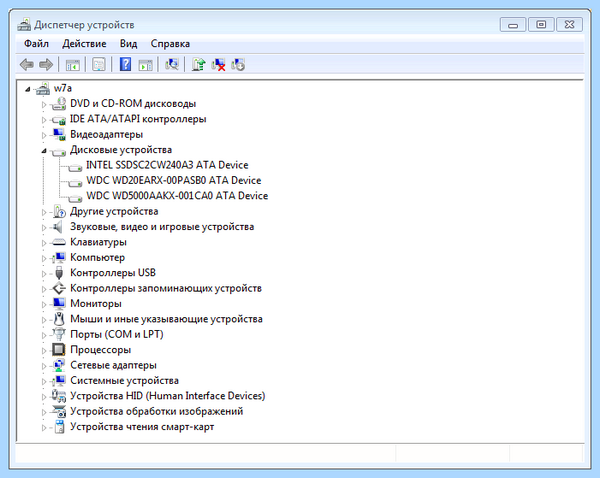Expand the Другие устройства node
The height and width of the screenshot is (478, 600).
[44, 212]
